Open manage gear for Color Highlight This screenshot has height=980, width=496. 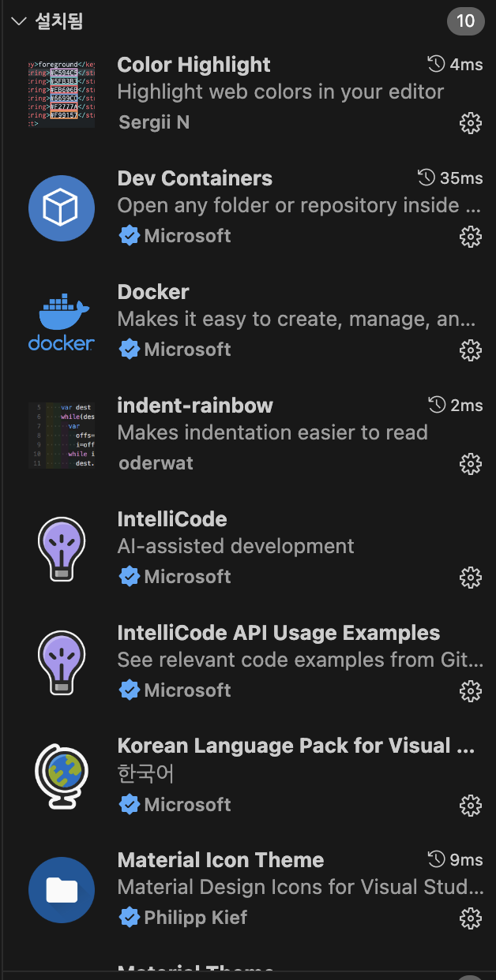click(x=471, y=123)
